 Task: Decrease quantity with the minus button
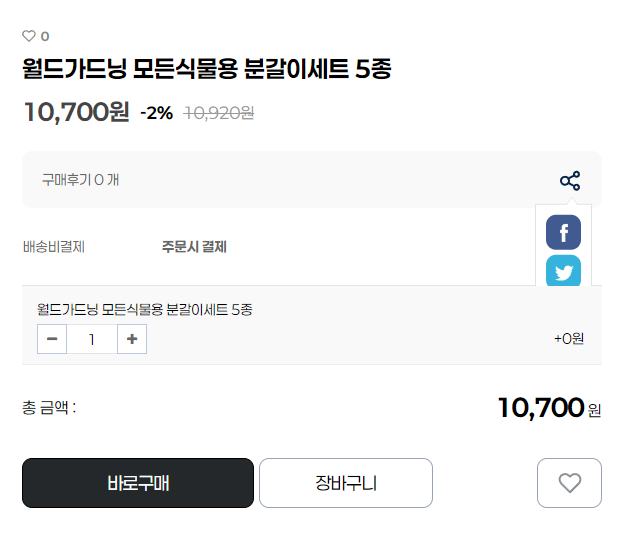coord(52,339)
